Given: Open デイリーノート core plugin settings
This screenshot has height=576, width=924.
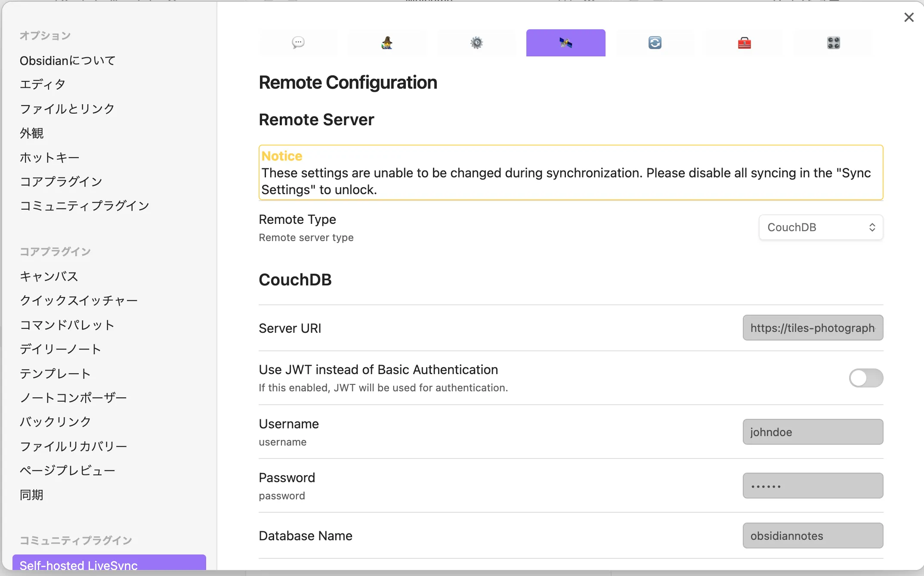Looking at the screenshot, I should coord(61,349).
